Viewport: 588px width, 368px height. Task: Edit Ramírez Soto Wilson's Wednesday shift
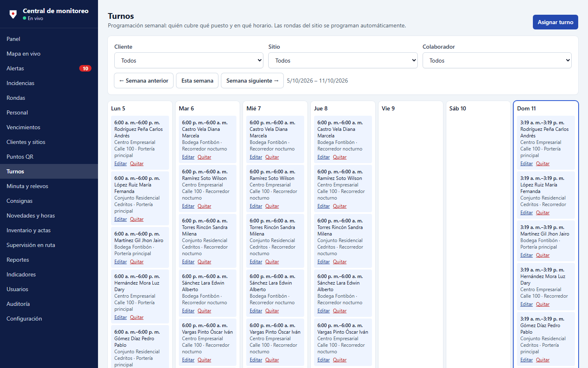coord(256,206)
